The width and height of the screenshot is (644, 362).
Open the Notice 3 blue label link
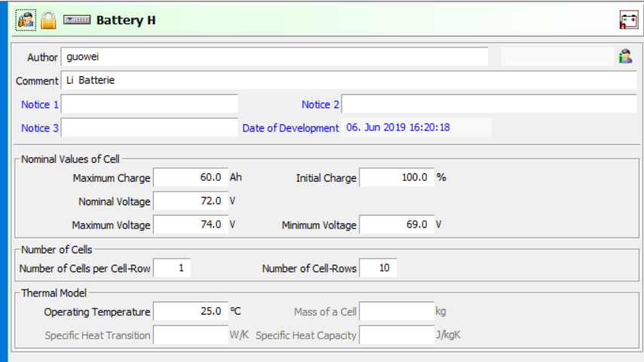[x=40, y=128]
